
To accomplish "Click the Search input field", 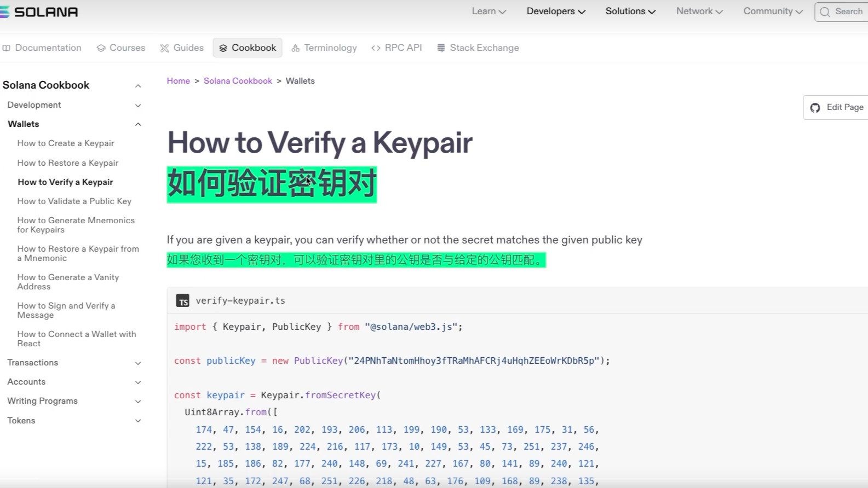I will tap(842, 11).
